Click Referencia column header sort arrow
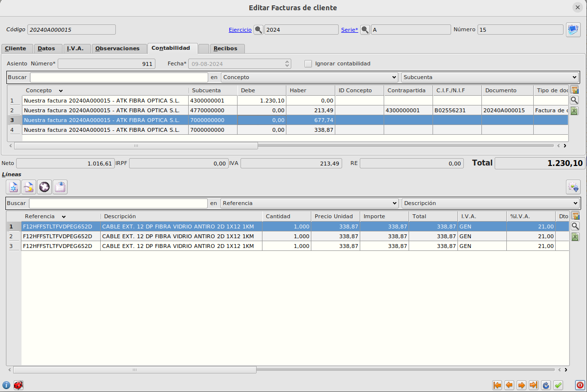587x392 pixels. (x=64, y=217)
